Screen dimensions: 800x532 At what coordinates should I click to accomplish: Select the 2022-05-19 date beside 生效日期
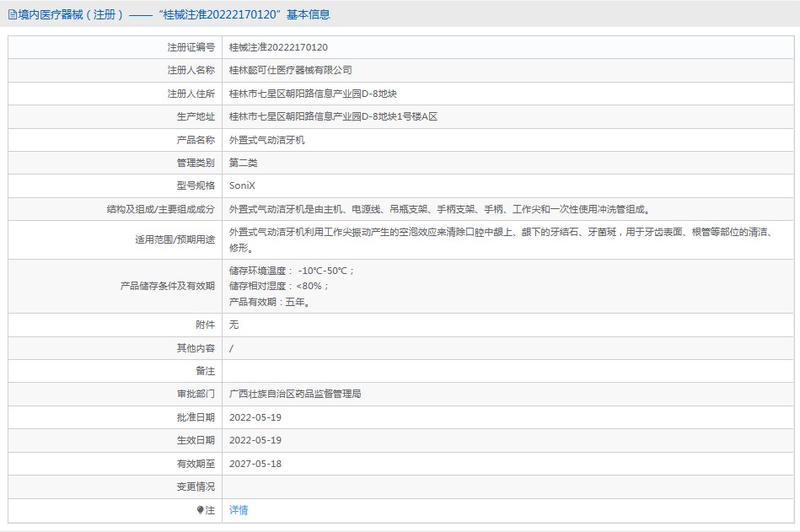tap(255, 441)
